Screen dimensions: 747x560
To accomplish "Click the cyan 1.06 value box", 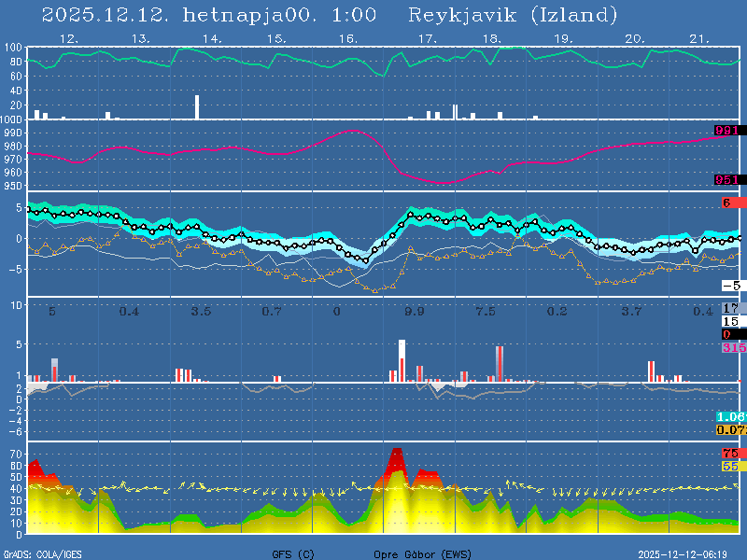I will tap(729, 416).
